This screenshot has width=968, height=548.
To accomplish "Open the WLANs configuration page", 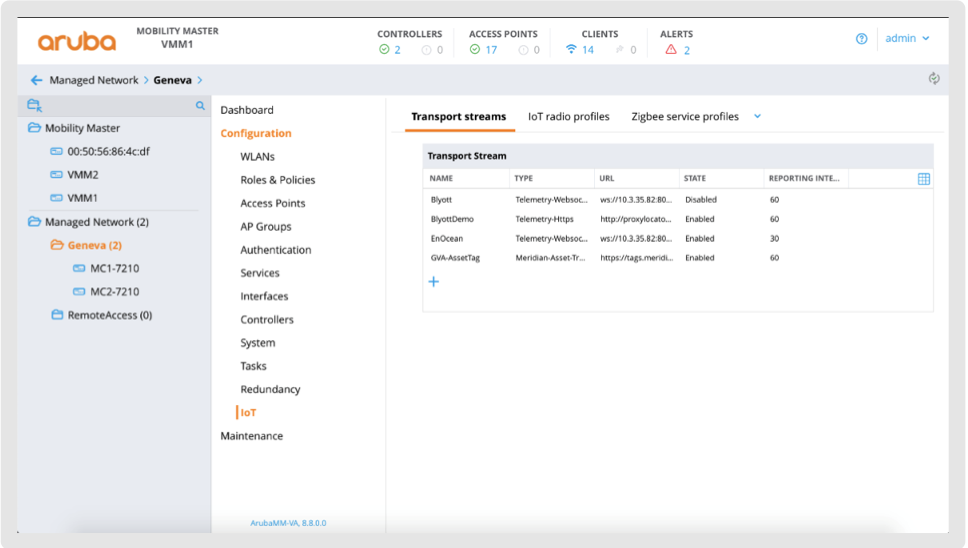I will [257, 157].
